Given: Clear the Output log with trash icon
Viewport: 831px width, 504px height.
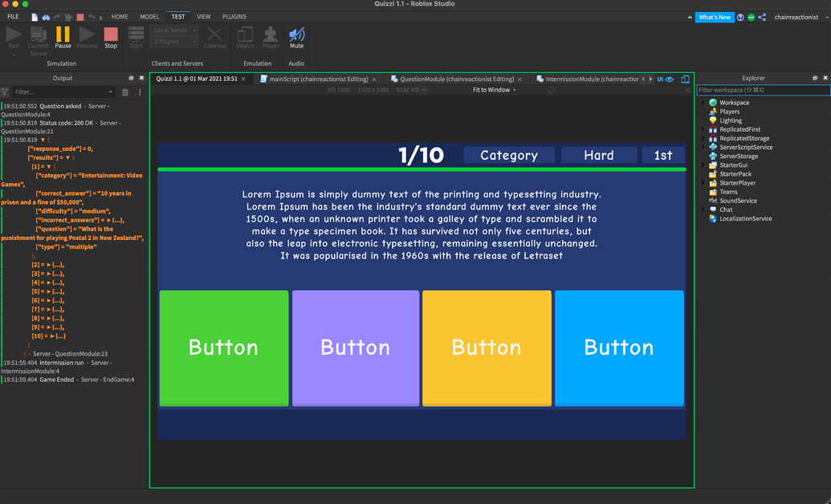Looking at the screenshot, I should click(x=124, y=92).
